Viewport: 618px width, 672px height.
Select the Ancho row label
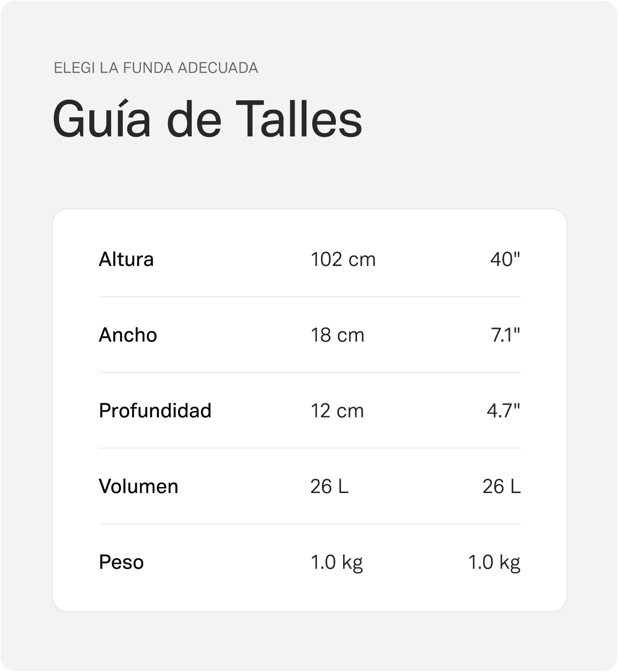pos(128,335)
